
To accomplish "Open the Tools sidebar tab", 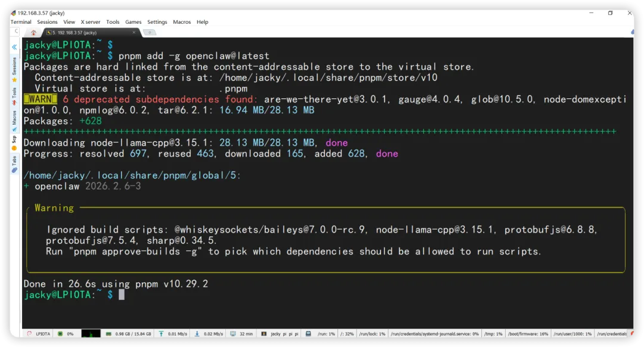I will (14, 96).
